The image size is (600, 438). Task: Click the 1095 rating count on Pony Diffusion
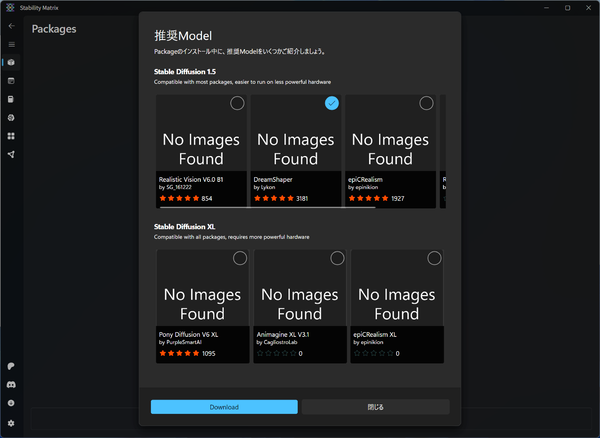point(209,353)
